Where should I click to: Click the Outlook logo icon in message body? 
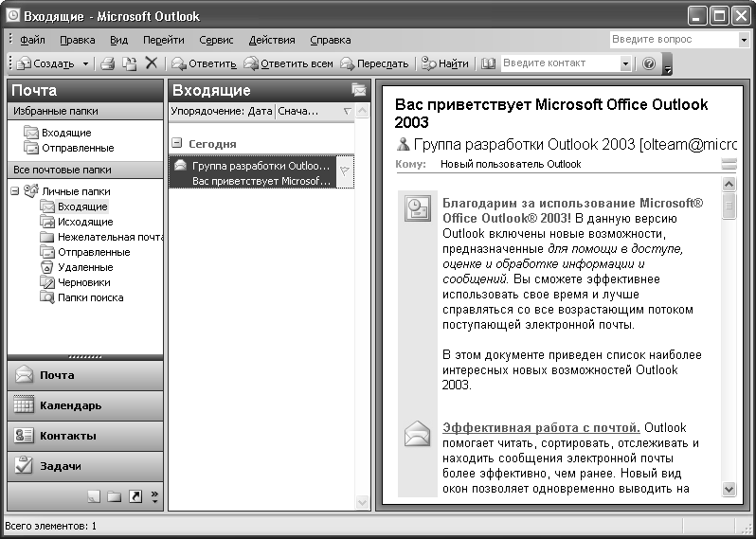[417, 208]
